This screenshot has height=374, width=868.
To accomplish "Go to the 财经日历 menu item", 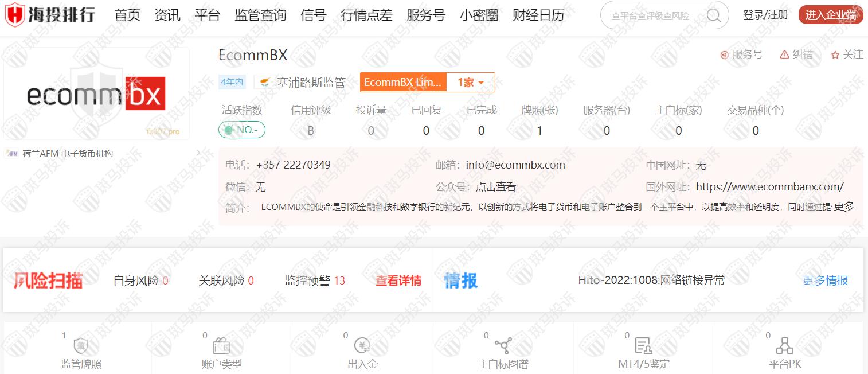I will (x=538, y=15).
